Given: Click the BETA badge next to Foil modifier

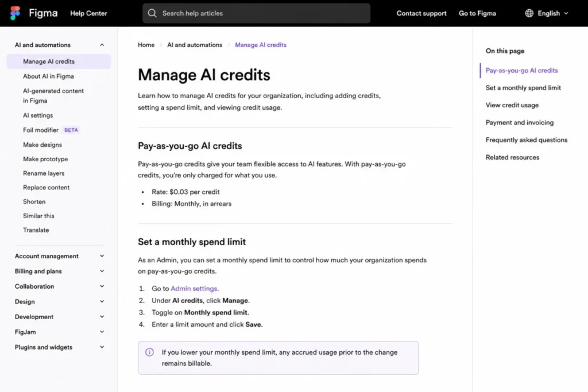Looking at the screenshot, I should click(71, 130).
